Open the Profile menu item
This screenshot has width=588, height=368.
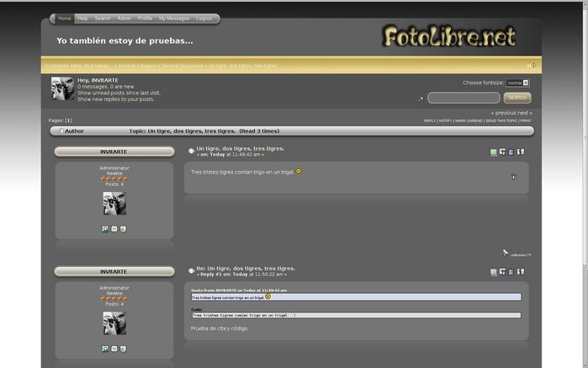tap(145, 19)
